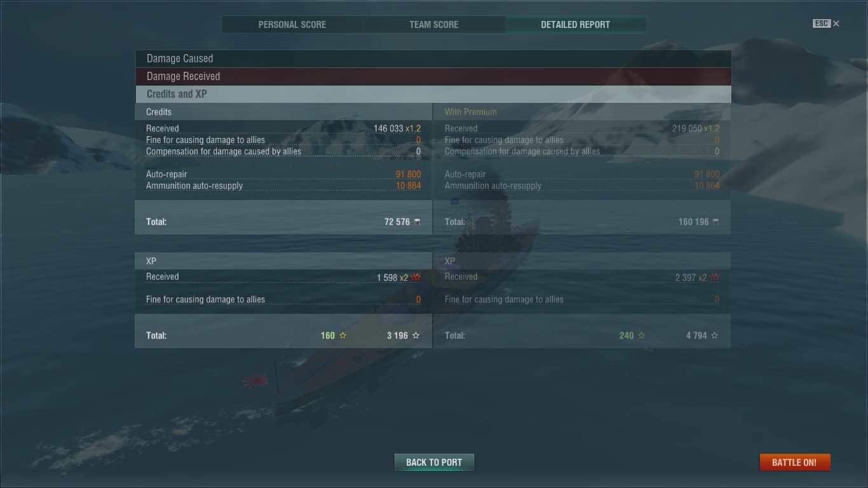Image resolution: width=868 pixels, height=488 pixels.
Task: Click the premium credits icon beside 160 196
Action: click(715, 222)
